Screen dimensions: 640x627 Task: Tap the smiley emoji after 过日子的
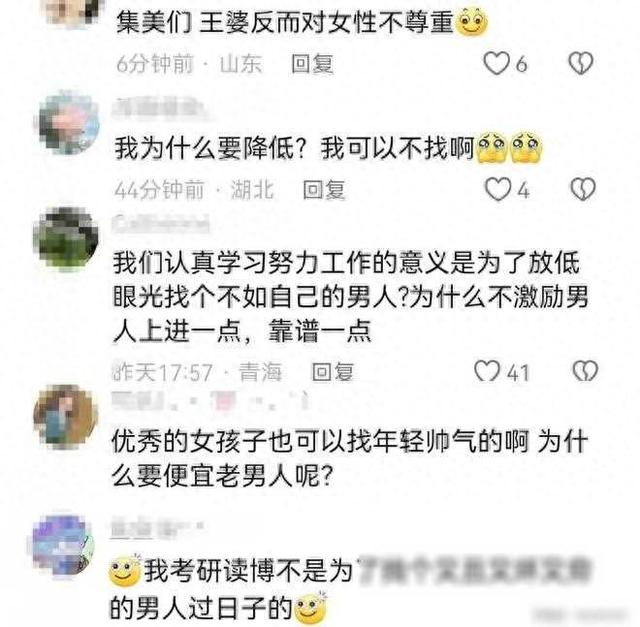pos(311,607)
